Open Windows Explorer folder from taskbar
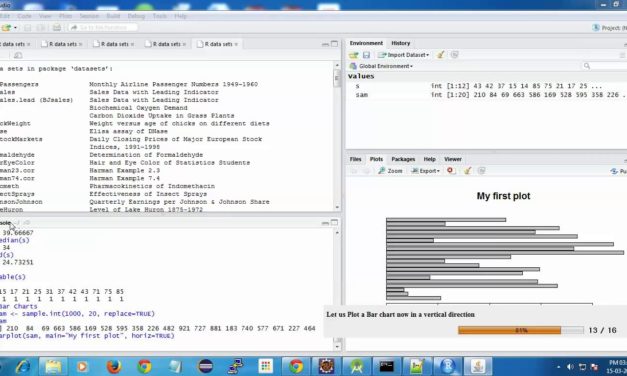This screenshot has height=376, width=627. (x=53, y=366)
